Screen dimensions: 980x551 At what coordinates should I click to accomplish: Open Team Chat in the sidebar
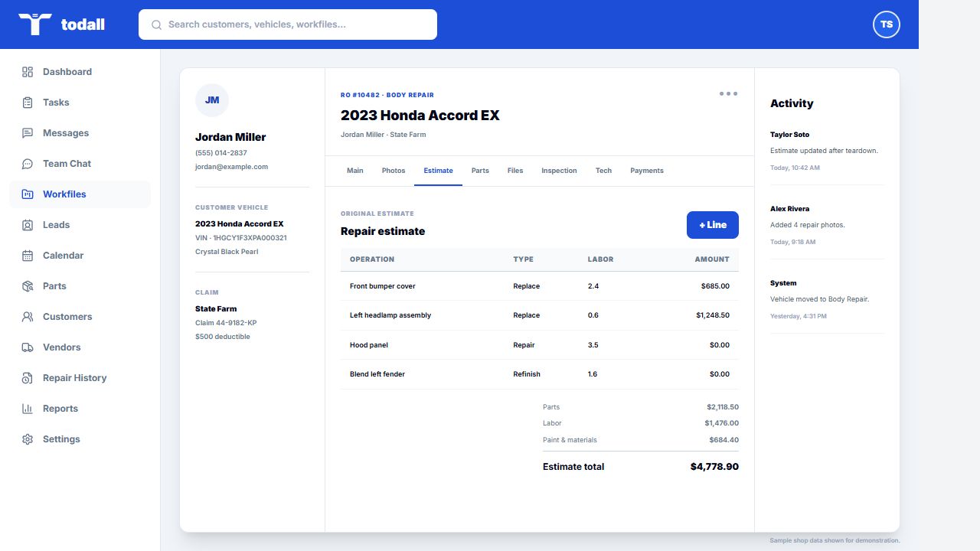tap(80, 164)
